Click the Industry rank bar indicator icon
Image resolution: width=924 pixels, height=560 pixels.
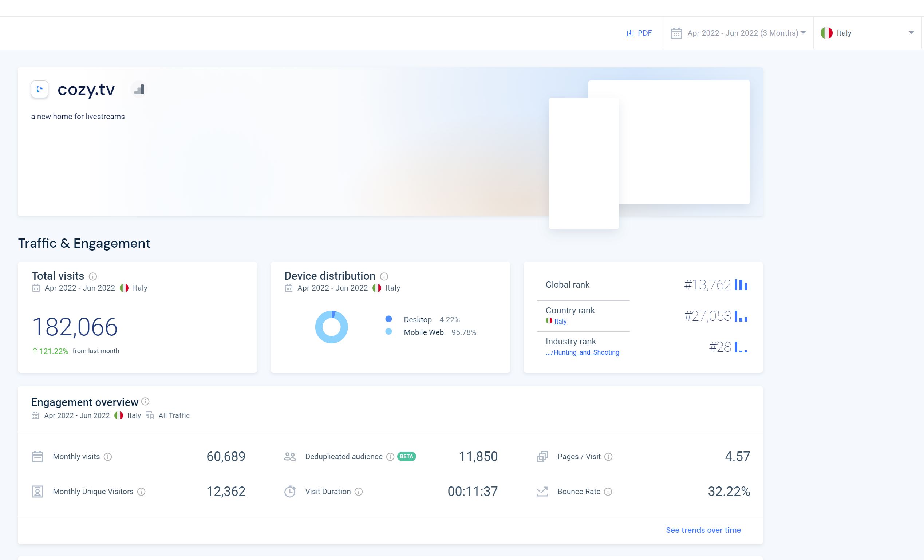coord(741,347)
